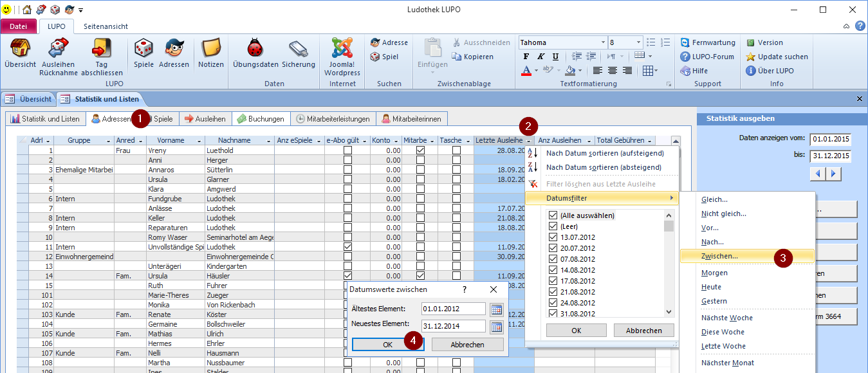Click the Tag abschliessen icon
The width and height of the screenshot is (868, 373).
[102, 57]
